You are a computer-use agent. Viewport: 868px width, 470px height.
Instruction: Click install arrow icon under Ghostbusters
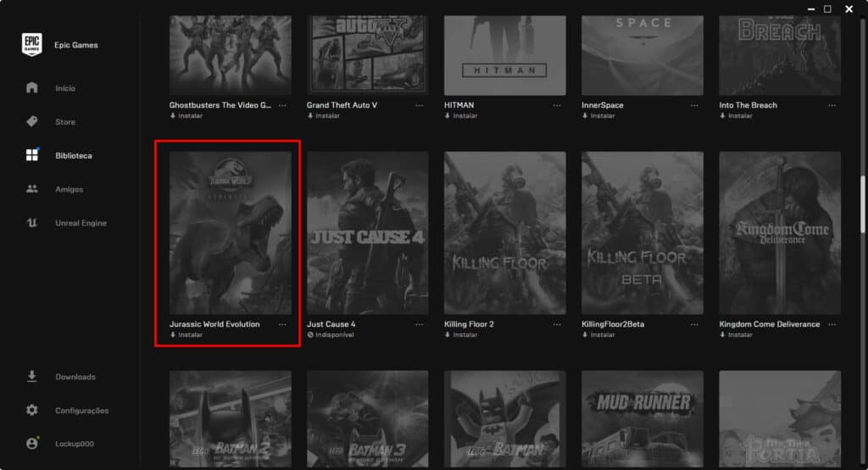pyautogui.click(x=173, y=116)
